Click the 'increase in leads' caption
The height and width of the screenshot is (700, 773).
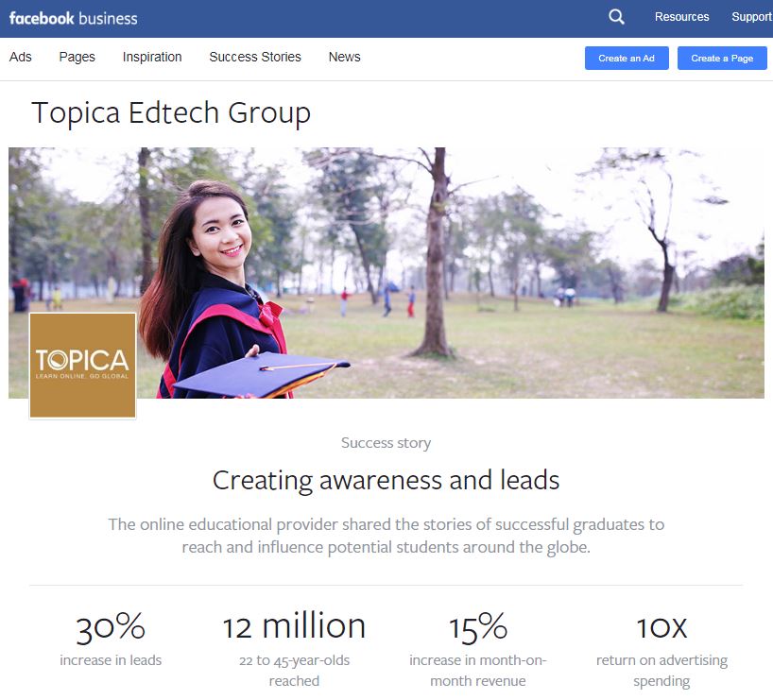[111, 660]
